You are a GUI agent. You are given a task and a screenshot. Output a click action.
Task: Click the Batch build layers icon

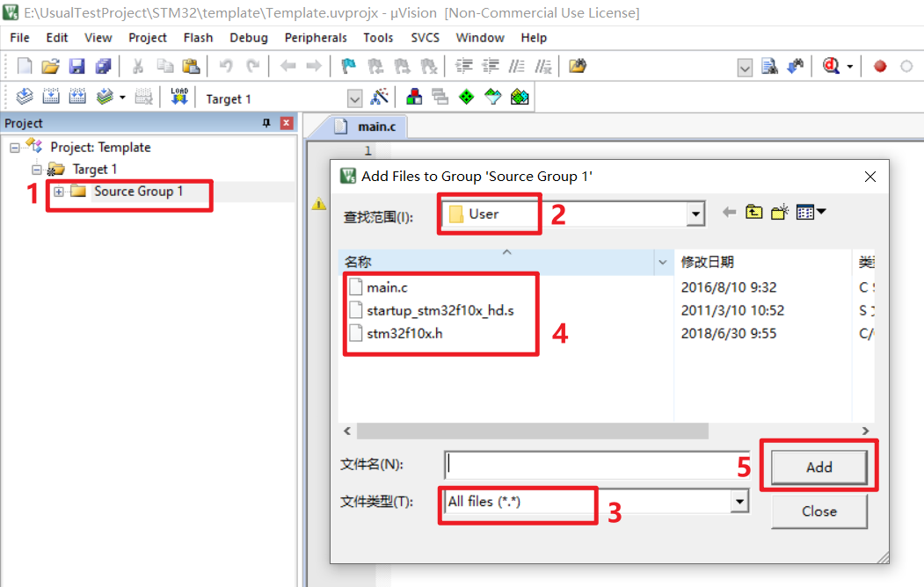(105, 96)
